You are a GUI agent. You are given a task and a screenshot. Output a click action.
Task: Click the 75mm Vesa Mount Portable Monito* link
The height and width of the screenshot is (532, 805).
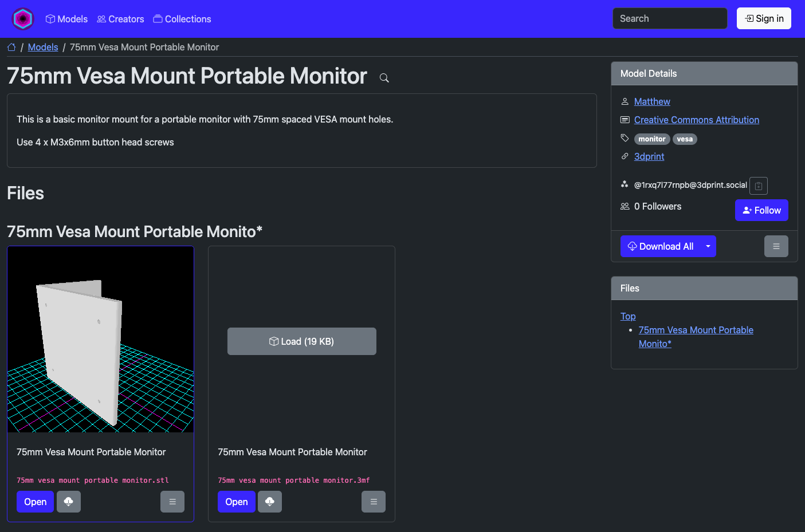[x=696, y=337]
